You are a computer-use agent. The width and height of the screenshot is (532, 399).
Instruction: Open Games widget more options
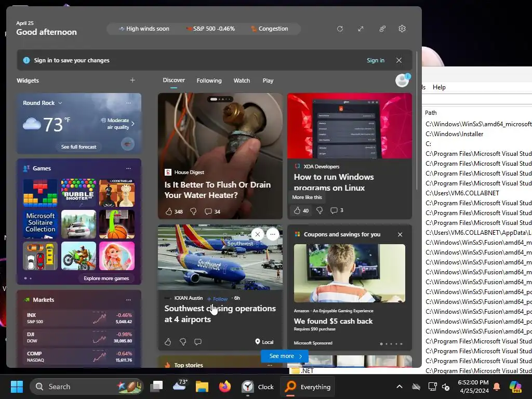click(x=128, y=168)
